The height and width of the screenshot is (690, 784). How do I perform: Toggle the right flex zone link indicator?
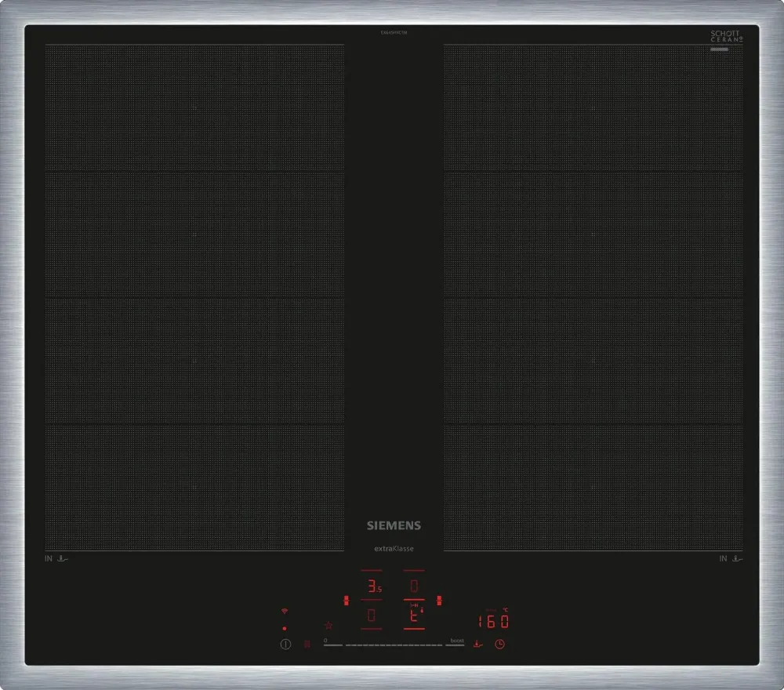coord(439,600)
